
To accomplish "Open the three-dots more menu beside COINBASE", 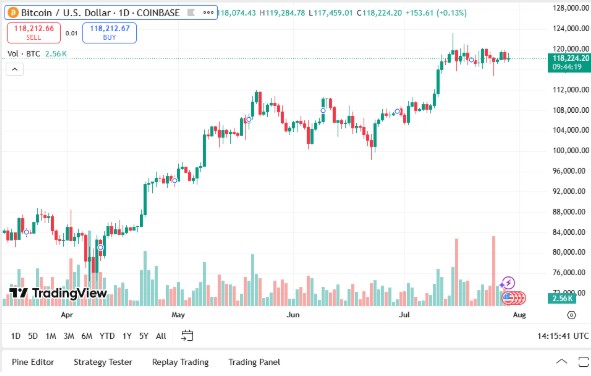I will [208, 13].
